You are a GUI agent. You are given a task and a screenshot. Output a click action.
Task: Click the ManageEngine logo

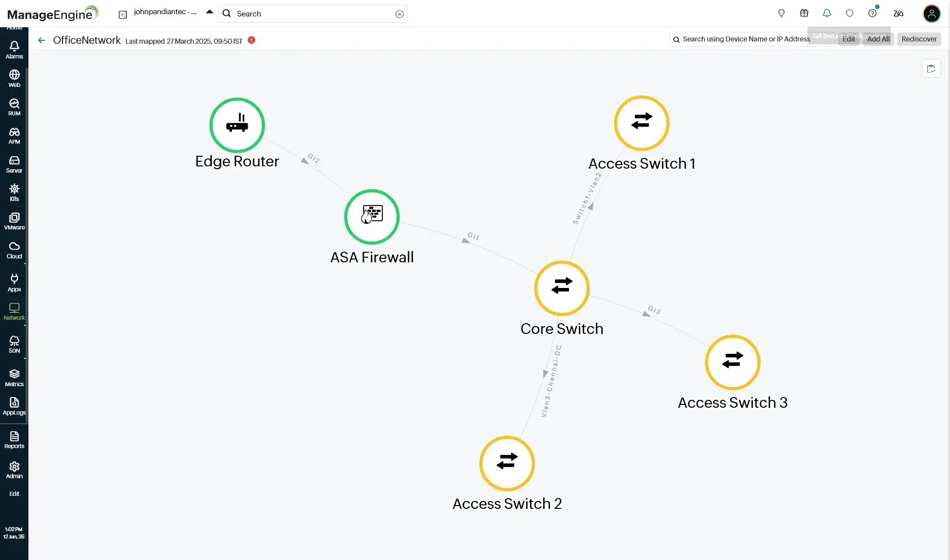click(x=52, y=13)
